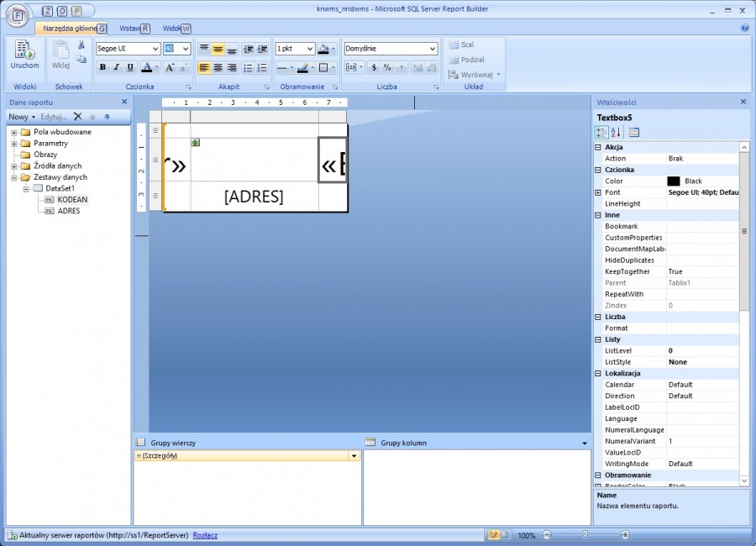The height and width of the screenshot is (546, 756).
Task: Open the Domyślnie number format dropdown
Action: (x=433, y=49)
